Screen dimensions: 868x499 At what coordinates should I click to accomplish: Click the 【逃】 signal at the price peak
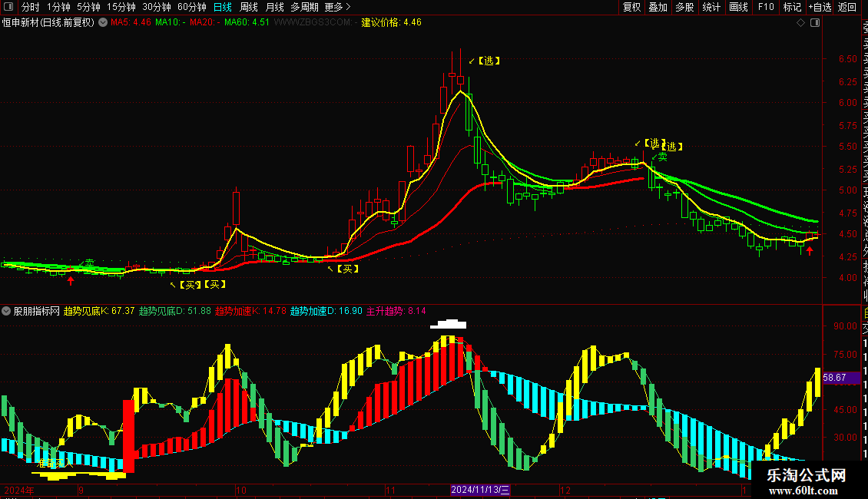[x=489, y=61]
